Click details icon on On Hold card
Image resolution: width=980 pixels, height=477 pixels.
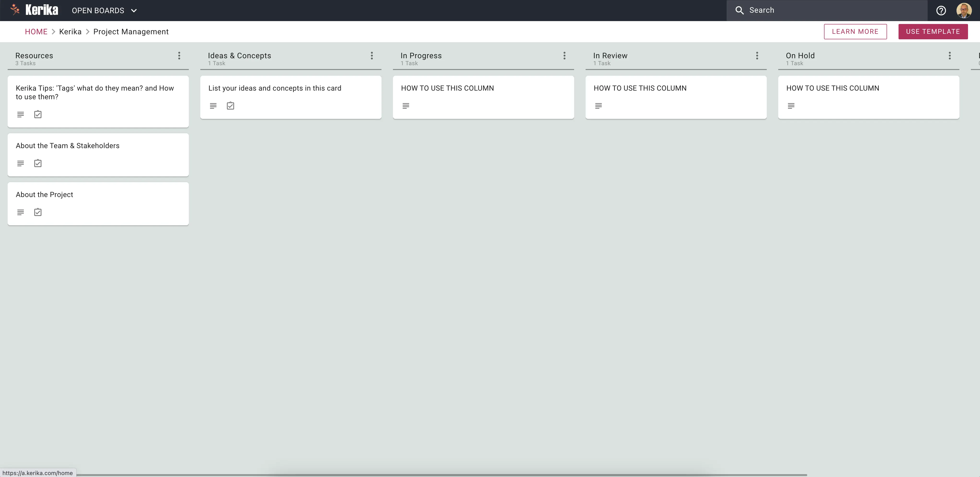(791, 106)
